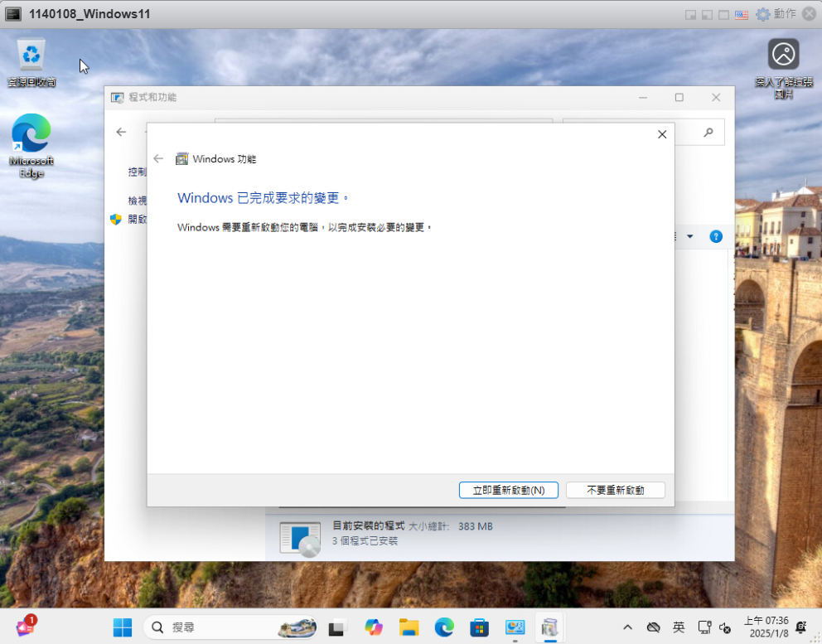The height and width of the screenshot is (644, 822).
Task: Minimize the 程式和功能 window
Action: pos(643,98)
